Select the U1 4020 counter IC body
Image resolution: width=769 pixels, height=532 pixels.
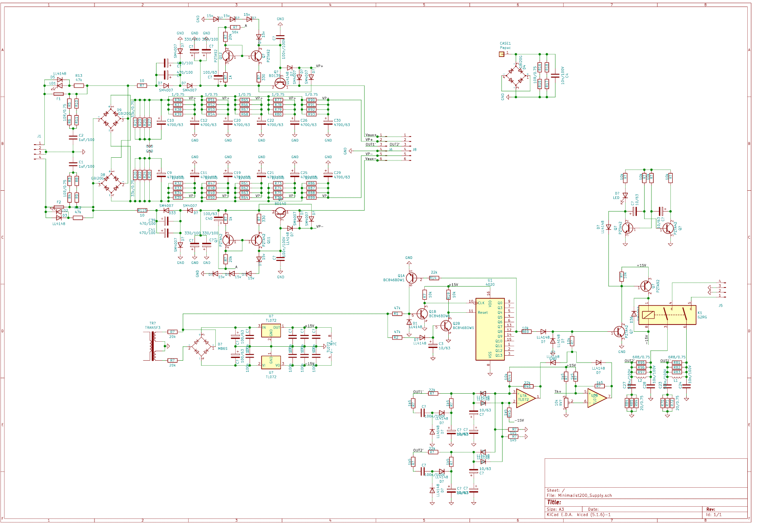click(x=490, y=329)
